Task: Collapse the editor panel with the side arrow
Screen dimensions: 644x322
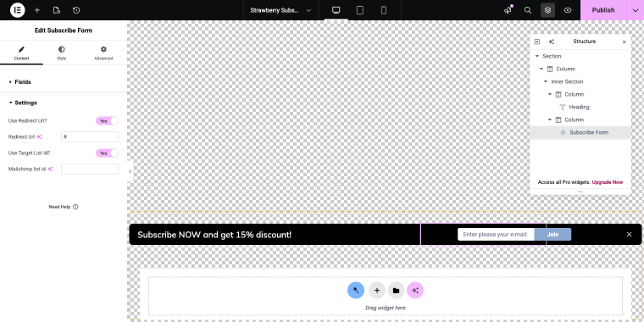Action: (x=130, y=171)
